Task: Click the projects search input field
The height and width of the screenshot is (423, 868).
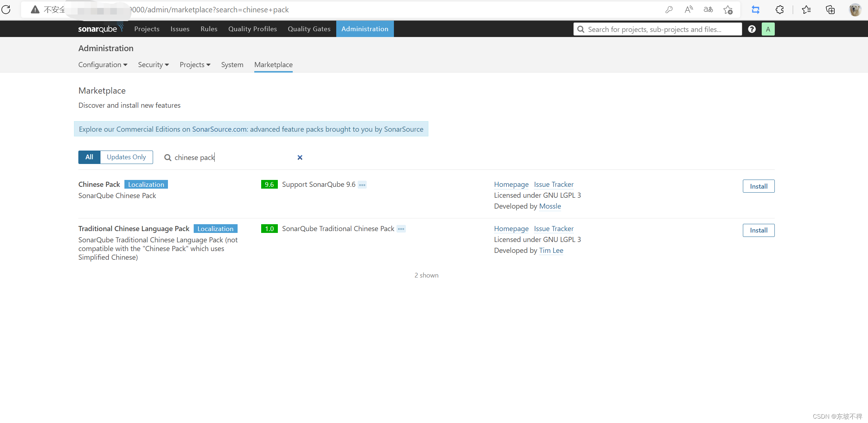Action: pos(657,29)
